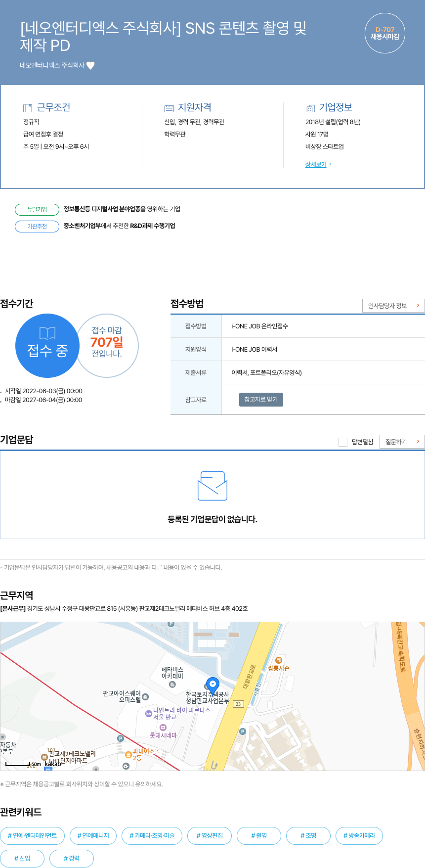Click the 근무조건 section icon

28,108
